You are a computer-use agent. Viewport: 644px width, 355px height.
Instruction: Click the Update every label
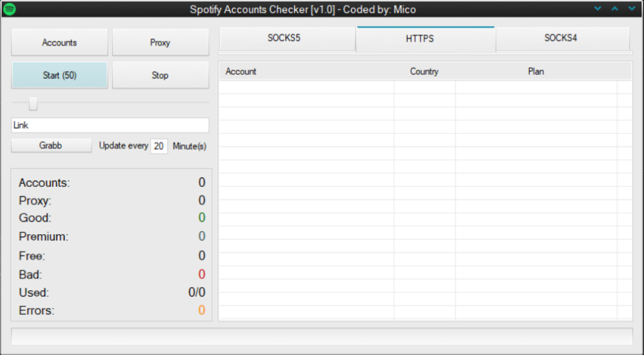click(x=124, y=146)
